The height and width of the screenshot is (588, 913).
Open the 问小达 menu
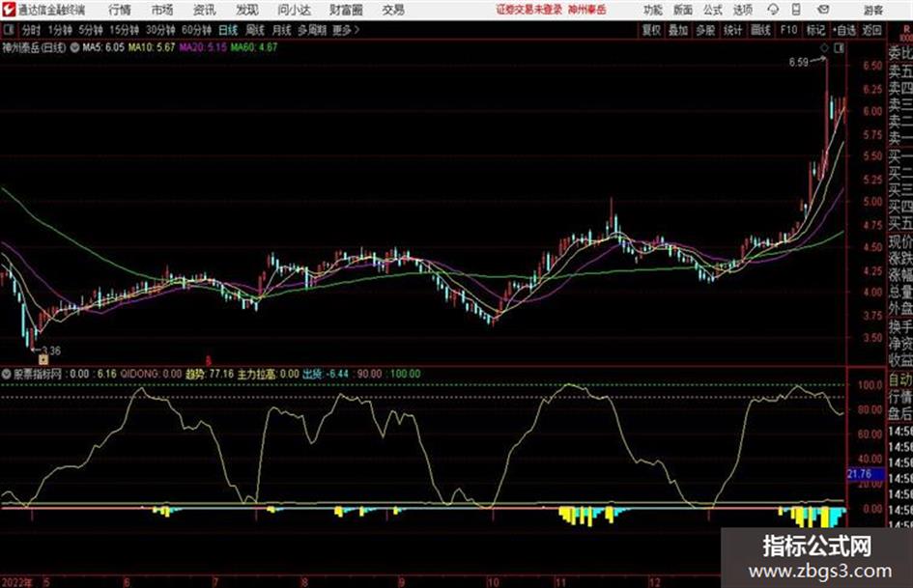pyautogui.click(x=294, y=10)
